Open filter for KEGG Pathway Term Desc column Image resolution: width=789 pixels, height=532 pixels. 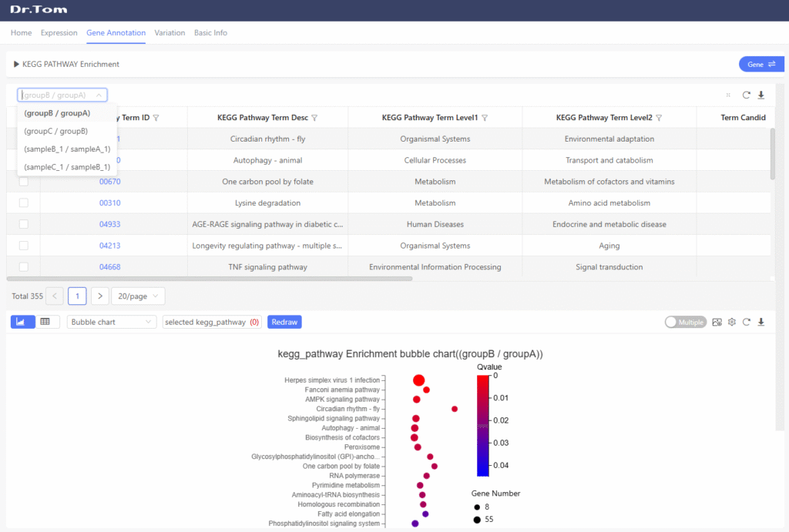(314, 118)
